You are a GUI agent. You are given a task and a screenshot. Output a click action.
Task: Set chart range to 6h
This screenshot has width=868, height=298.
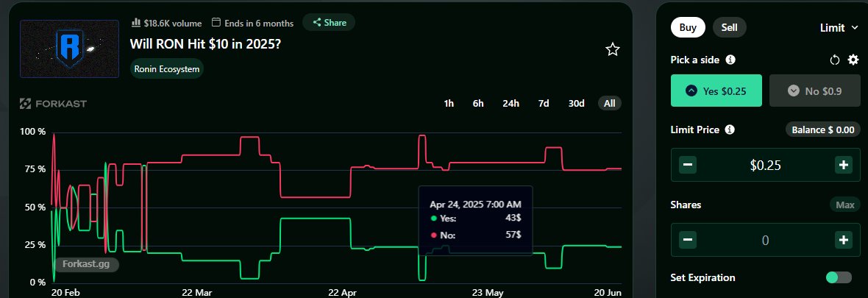pos(478,104)
